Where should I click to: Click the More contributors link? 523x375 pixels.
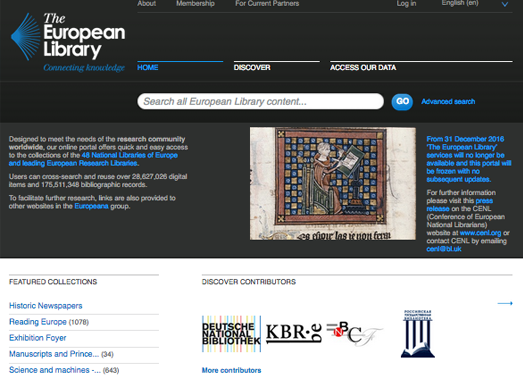pos(231,370)
